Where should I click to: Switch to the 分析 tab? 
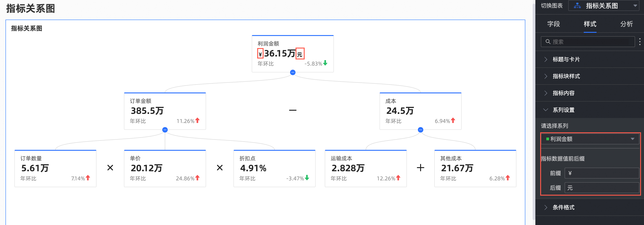(626, 24)
